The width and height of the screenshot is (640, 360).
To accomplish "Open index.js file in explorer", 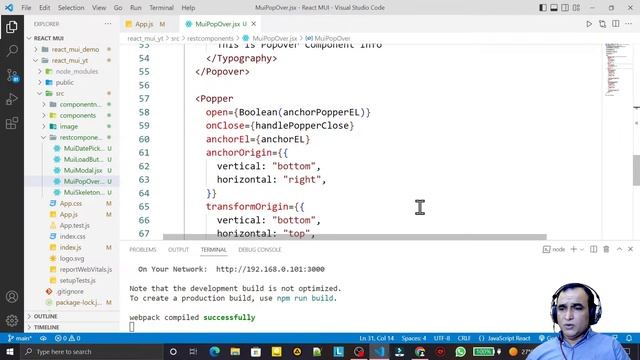I will pos(72,247).
